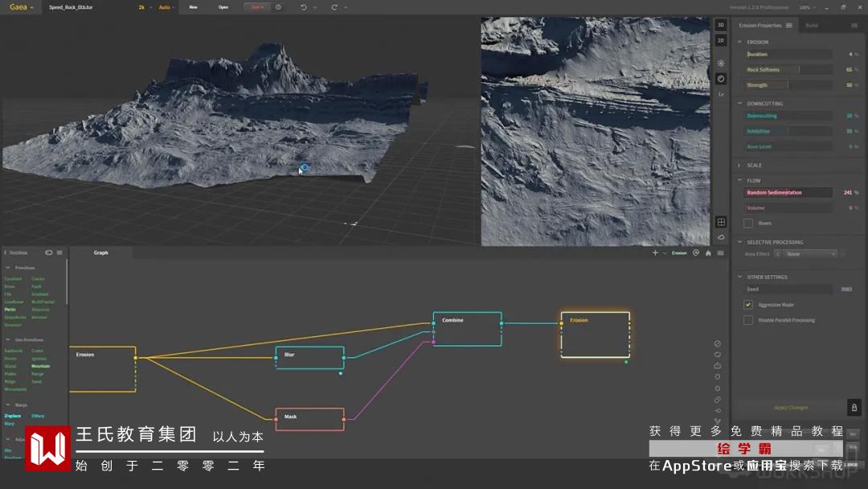
Task: Click the plus add-node icon in graph toolbar
Action: coord(656,253)
